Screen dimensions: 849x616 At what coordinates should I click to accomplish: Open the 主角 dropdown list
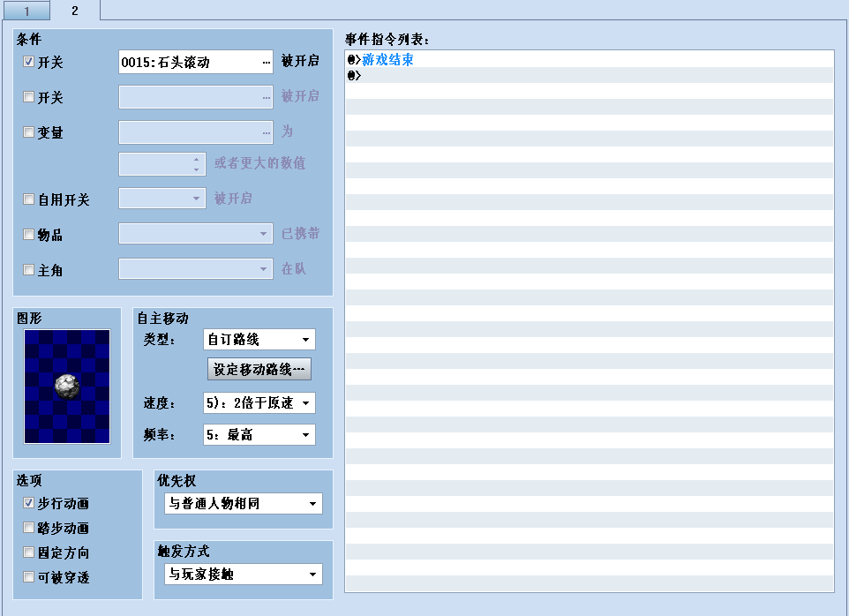point(195,268)
